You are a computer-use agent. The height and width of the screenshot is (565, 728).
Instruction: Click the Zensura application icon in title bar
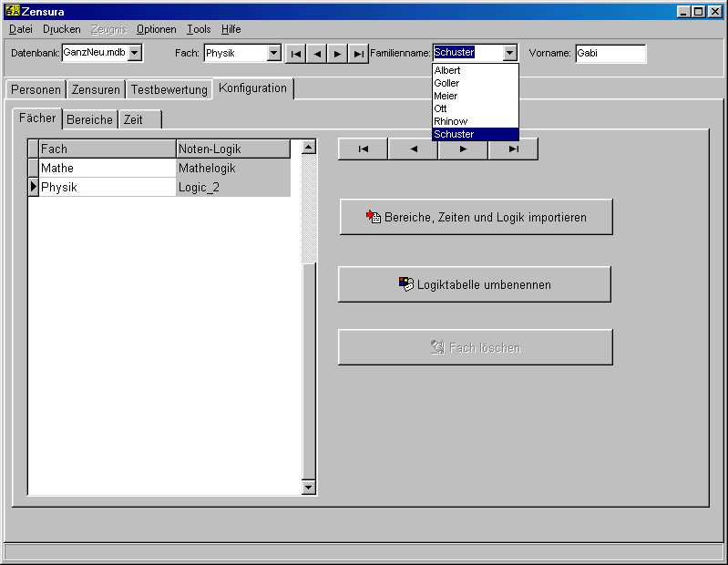point(12,10)
